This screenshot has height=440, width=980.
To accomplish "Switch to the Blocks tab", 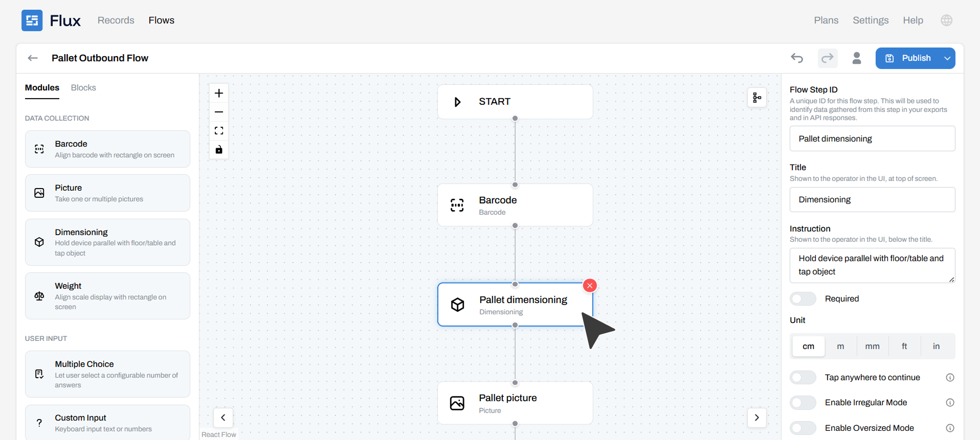I will tap(83, 87).
